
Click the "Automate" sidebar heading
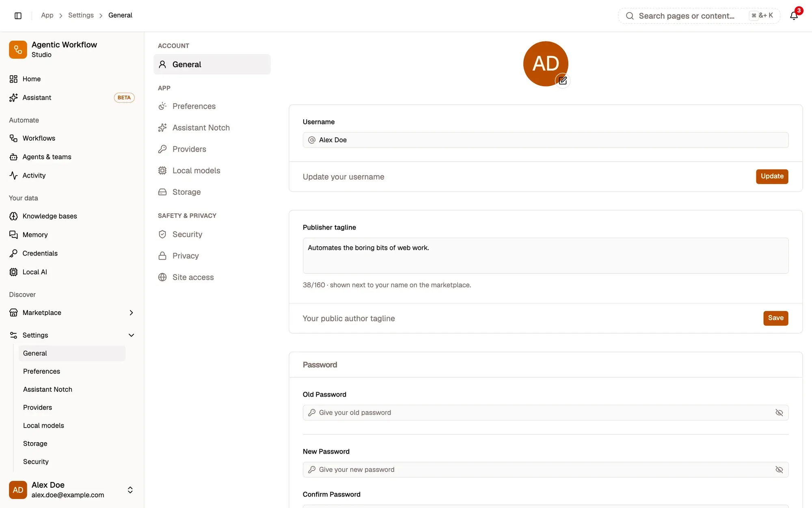(24, 120)
